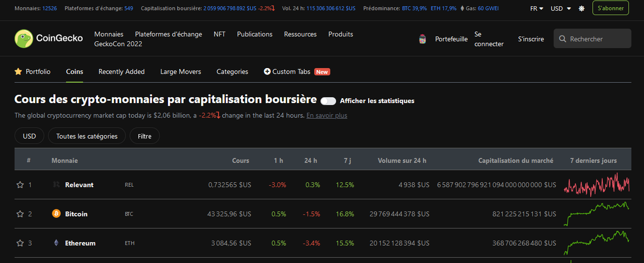Sort by Capitalisation du marché header
The width and height of the screenshot is (644, 263).
point(516,160)
